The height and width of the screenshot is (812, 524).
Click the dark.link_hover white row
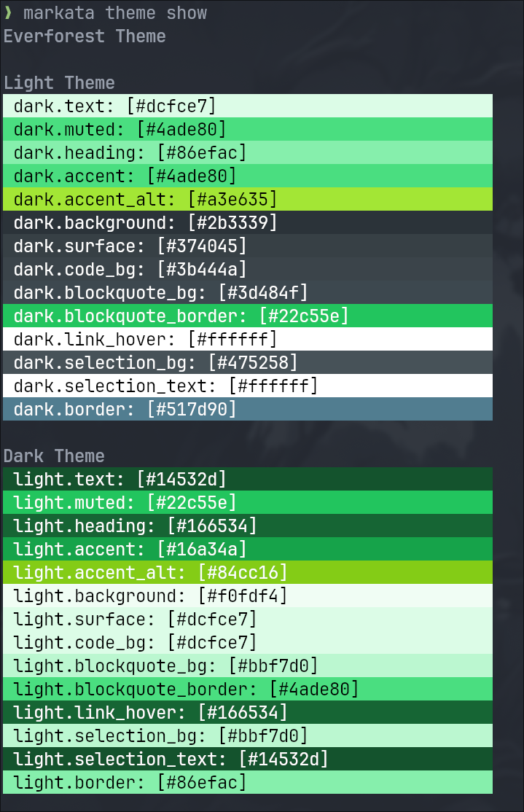coord(248,340)
